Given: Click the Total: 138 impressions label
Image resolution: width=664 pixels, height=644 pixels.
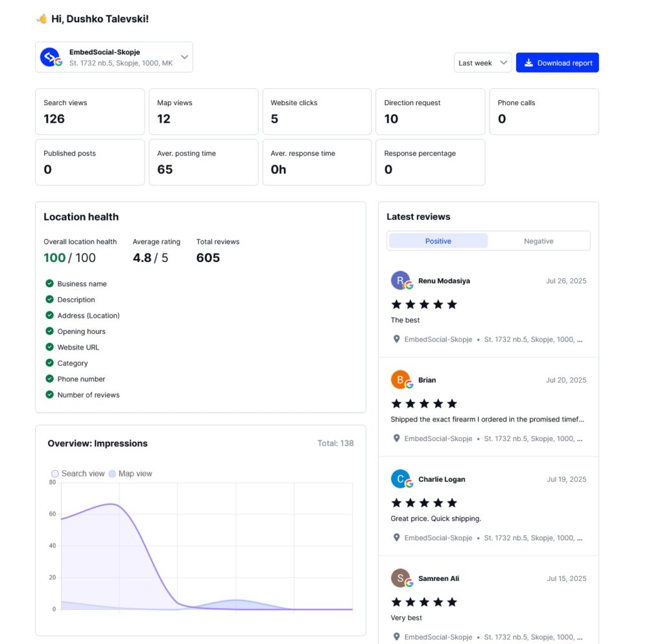Looking at the screenshot, I should (x=335, y=443).
